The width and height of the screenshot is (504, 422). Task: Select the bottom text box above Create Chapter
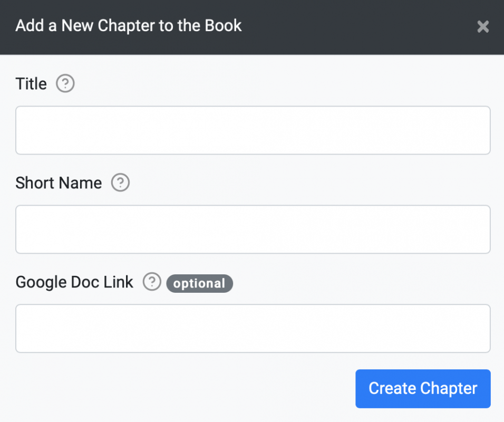[x=253, y=328]
